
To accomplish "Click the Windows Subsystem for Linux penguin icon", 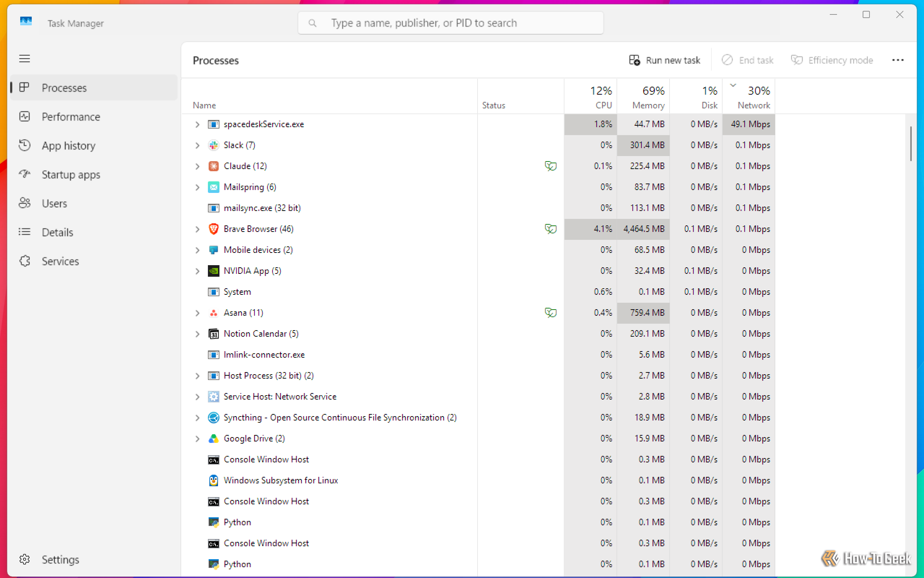I will pyautogui.click(x=213, y=480).
